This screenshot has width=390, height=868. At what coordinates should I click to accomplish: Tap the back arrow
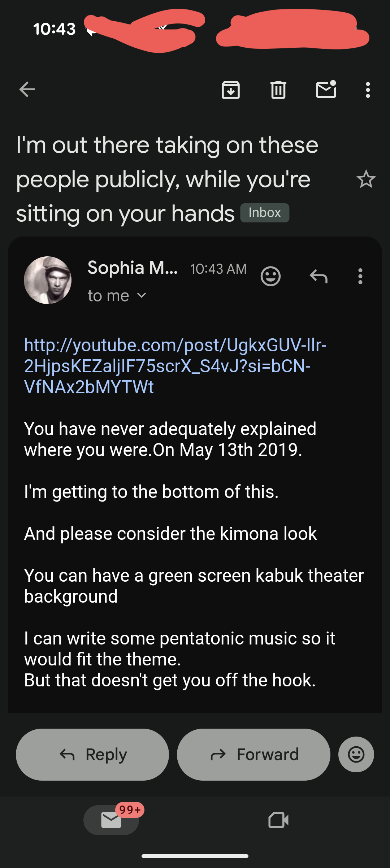(x=27, y=90)
